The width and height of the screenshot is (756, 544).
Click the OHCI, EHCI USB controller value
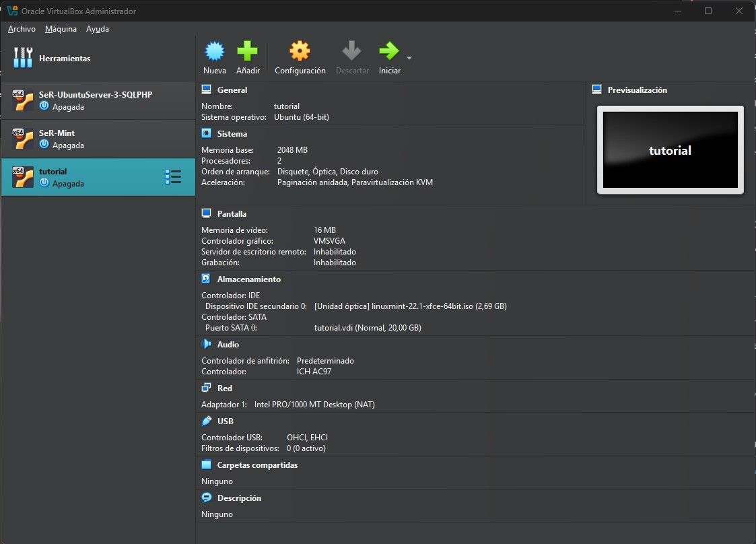(307, 438)
